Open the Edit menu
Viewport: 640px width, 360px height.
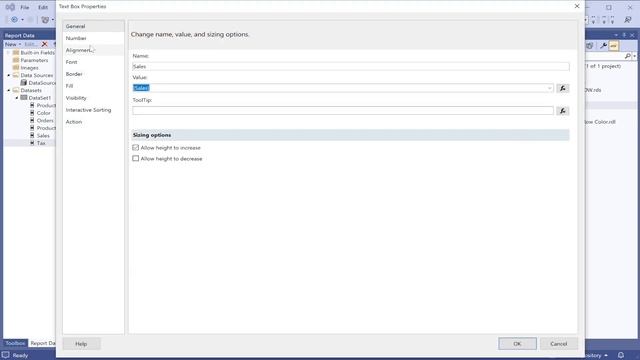43,7
